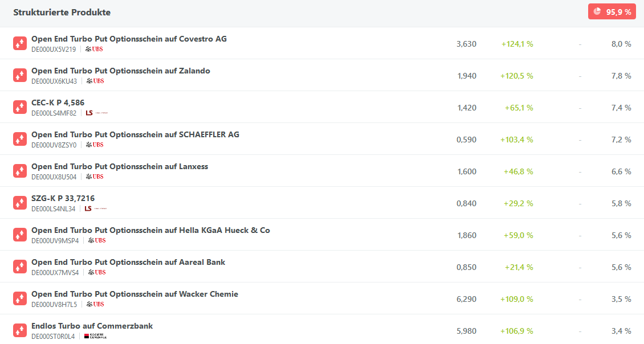
Task: Click the red icon next to Endlos Turbo Commerzbank
Action: click(20, 330)
